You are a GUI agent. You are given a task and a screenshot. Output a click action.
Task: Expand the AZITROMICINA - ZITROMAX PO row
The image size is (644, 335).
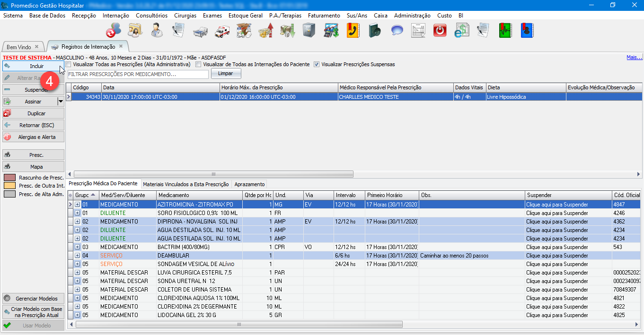(78, 205)
